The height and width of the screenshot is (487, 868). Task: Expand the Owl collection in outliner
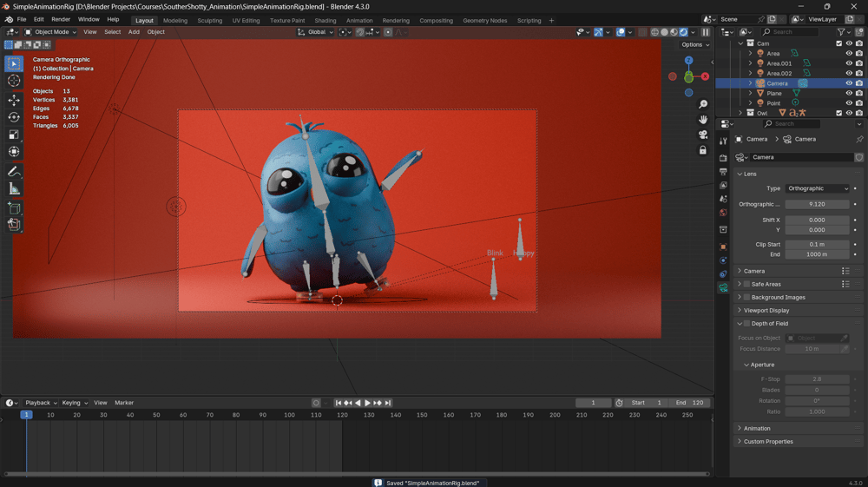coord(740,113)
